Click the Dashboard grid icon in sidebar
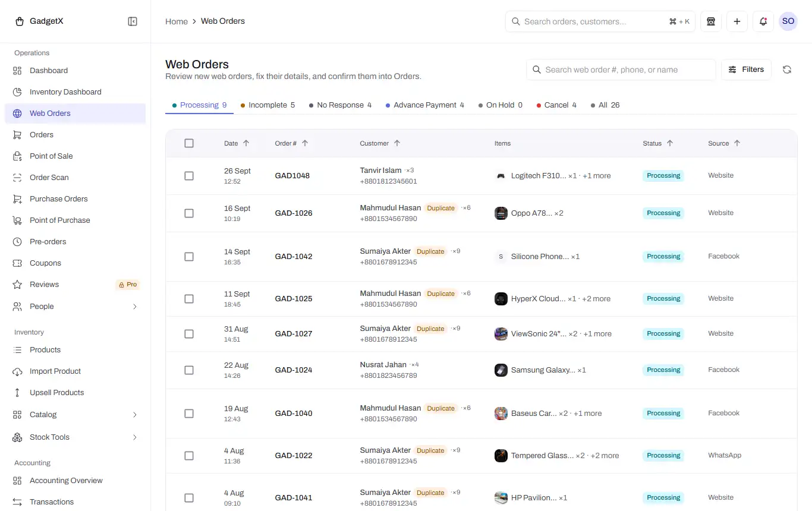 coord(17,71)
